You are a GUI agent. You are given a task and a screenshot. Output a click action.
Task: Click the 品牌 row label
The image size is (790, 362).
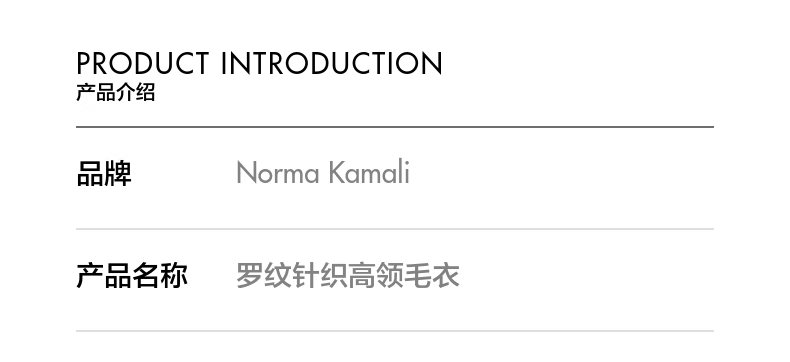(104, 174)
